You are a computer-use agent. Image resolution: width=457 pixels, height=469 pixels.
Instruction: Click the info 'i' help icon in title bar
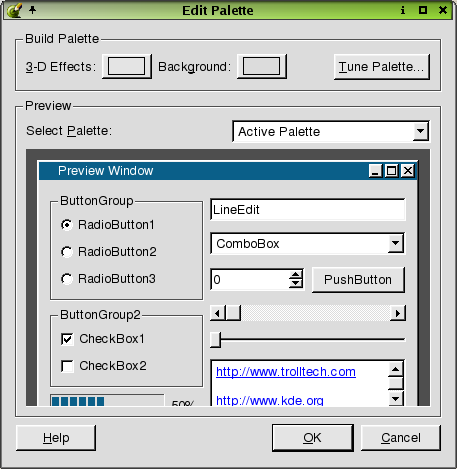pyautogui.click(x=403, y=10)
